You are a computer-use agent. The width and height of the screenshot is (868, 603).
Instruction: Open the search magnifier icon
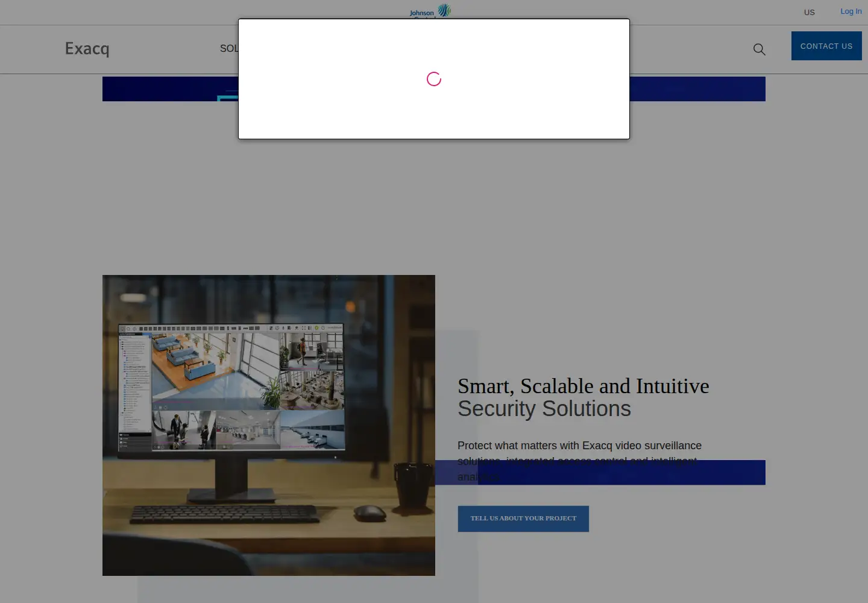pos(759,49)
